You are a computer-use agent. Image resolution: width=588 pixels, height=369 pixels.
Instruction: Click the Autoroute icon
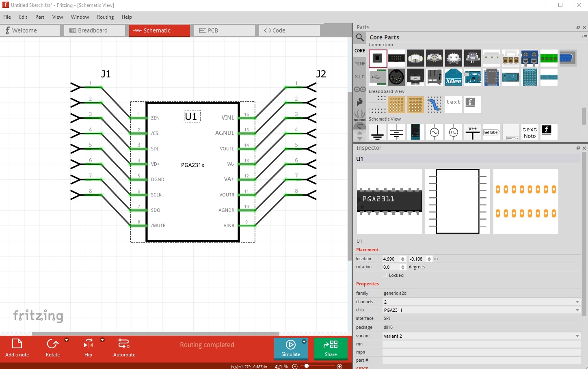pos(124,343)
